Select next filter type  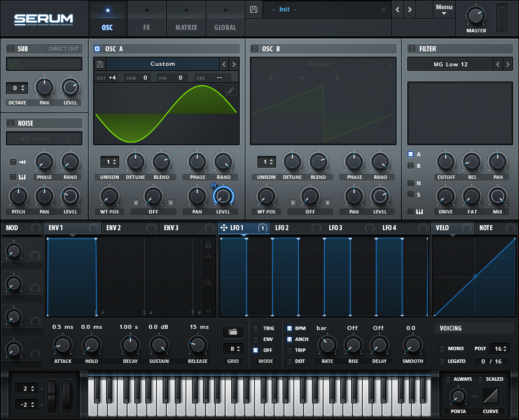[507, 64]
